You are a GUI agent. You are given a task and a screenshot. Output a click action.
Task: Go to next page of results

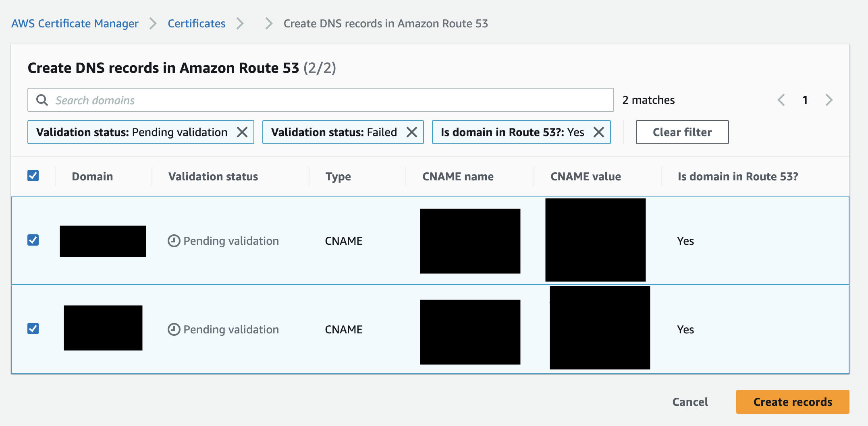pos(829,100)
